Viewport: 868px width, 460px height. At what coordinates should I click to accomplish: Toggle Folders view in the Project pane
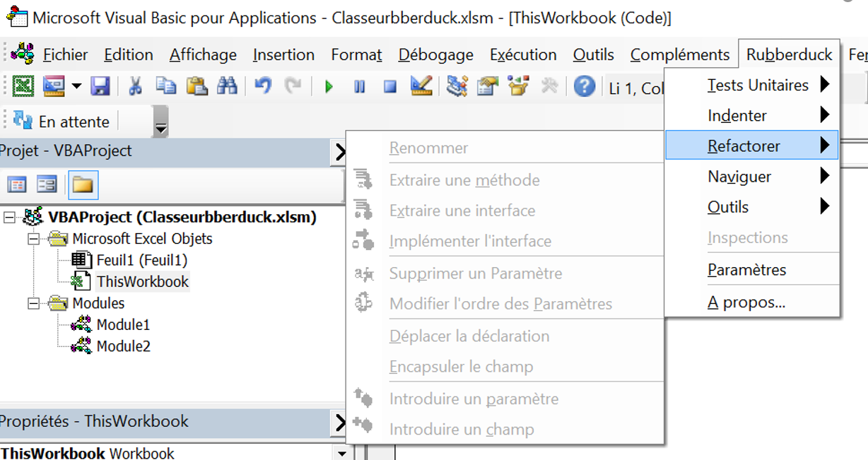tap(83, 185)
